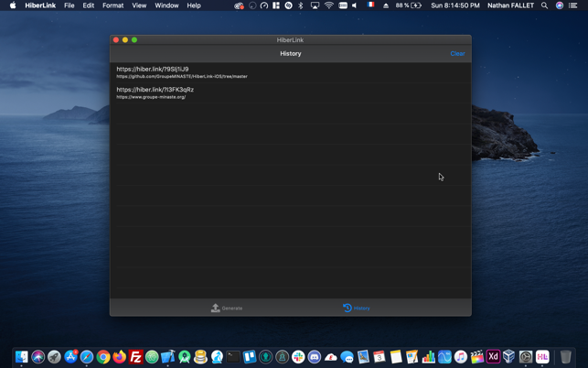588x368 pixels.
Task: Open Safari from the dock
Action: click(87, 356)
